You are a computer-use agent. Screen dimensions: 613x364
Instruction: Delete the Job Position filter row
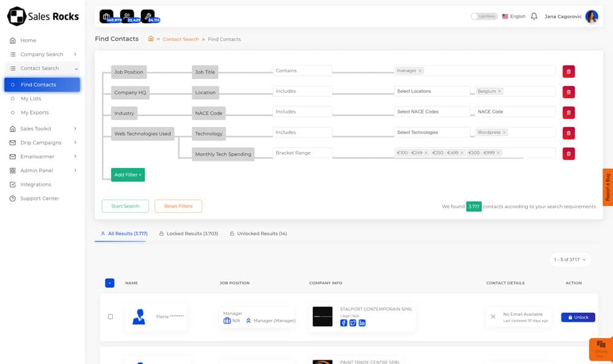pyautogui.click(x=569, y=72)
